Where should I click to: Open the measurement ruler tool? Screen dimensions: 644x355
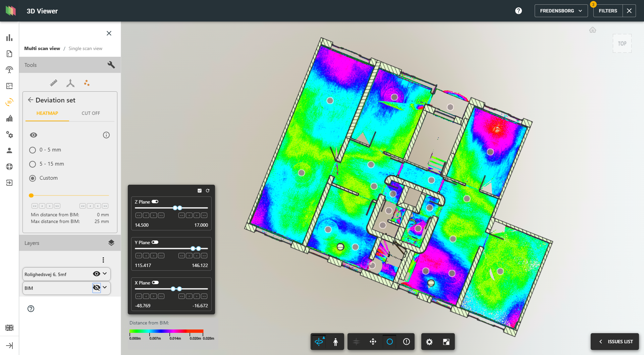click(x=54, y=83)
